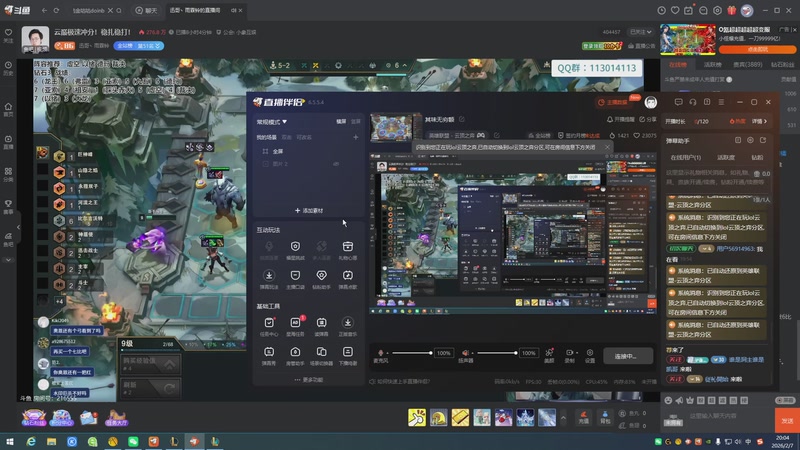Select the 钻粉 tab in 弹幕助手
800x450 pixels.
pos(757,158)
